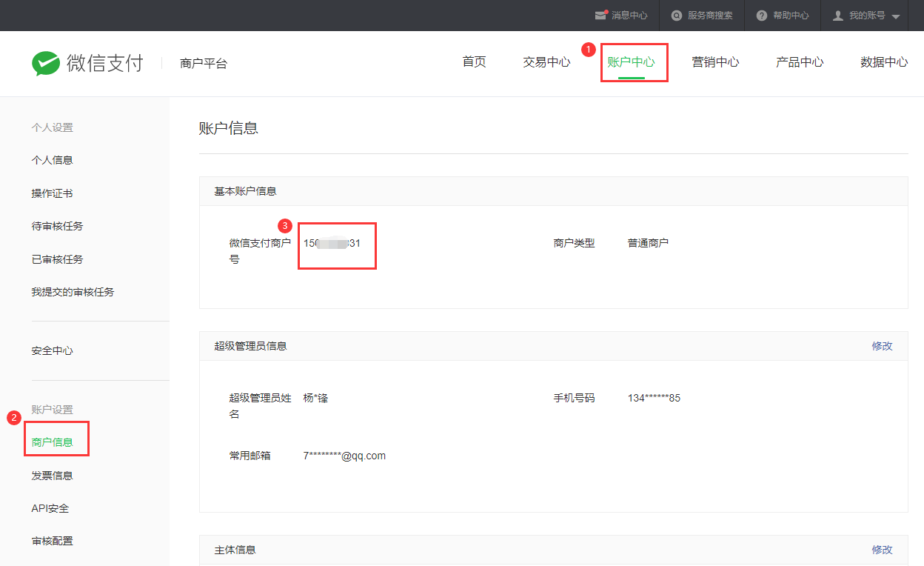This screenshot has width=924, height=566.
Task: Open 我提交的审核任务 in the sidebar
Action: coord(73,292)
